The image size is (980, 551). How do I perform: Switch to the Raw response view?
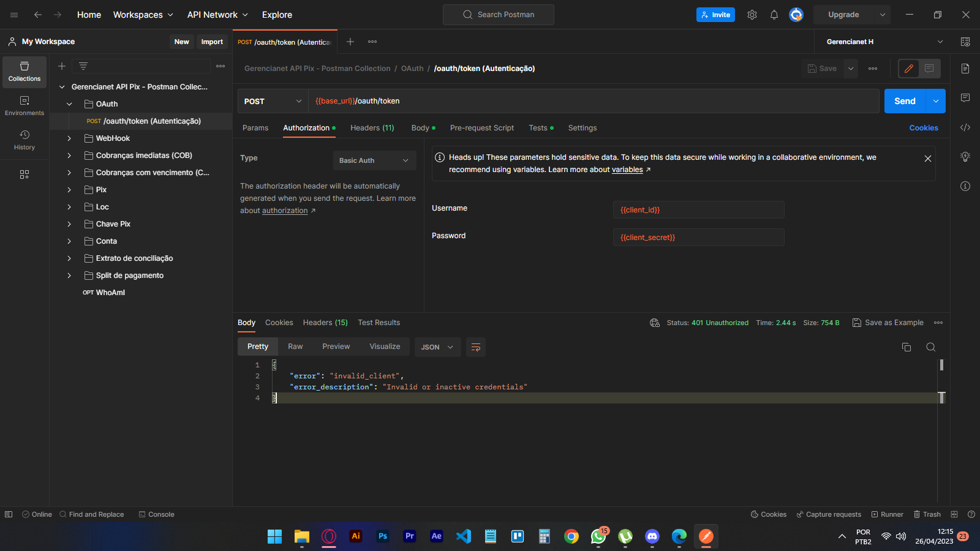click(x=295, y=347)
